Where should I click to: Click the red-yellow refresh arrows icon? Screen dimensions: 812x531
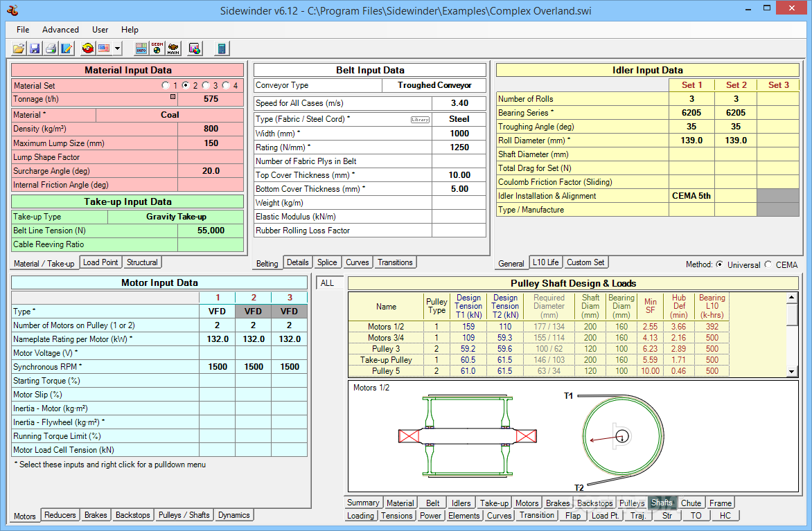88,48
